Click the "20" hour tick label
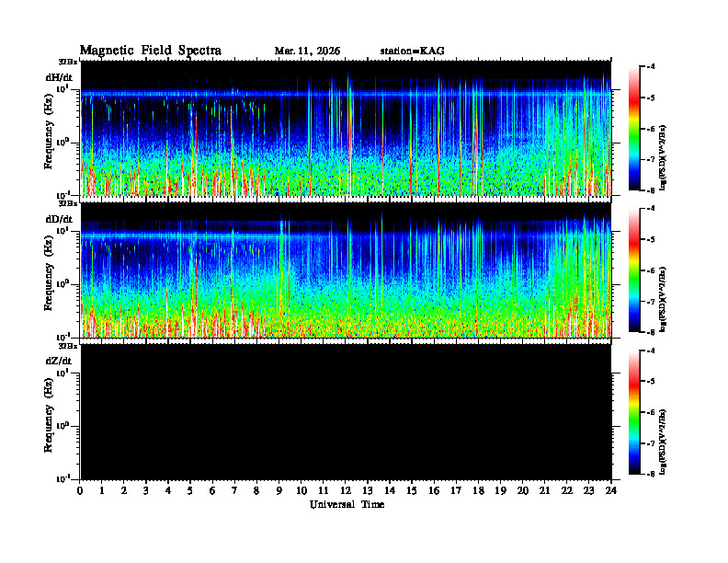The image size is (728, 563). [x=523, y=491]
